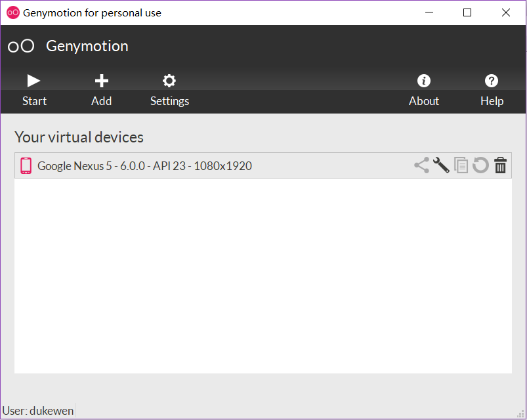Minimize the Genymotion window
This screenshot has width=527, height=420.
(429, 12)
